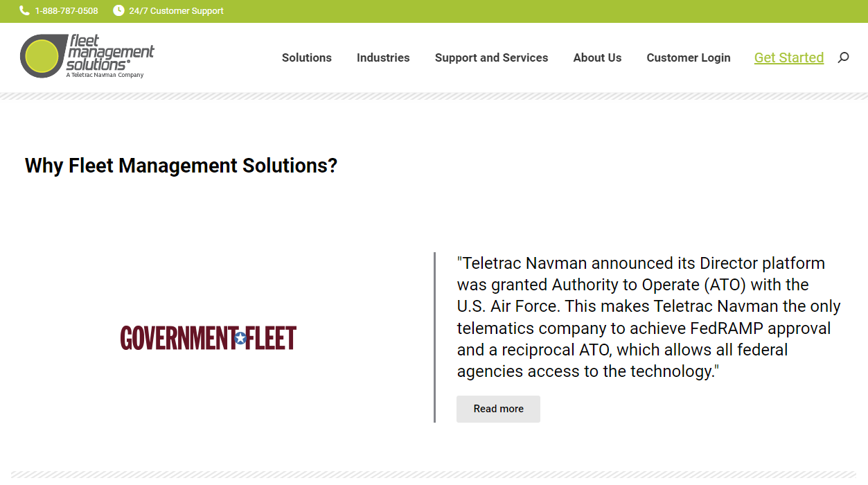The height and width of the screenshot is (485, 868).
Task: Click the Why Fleet Management Solutions heading
Action: tap(181, 166)
